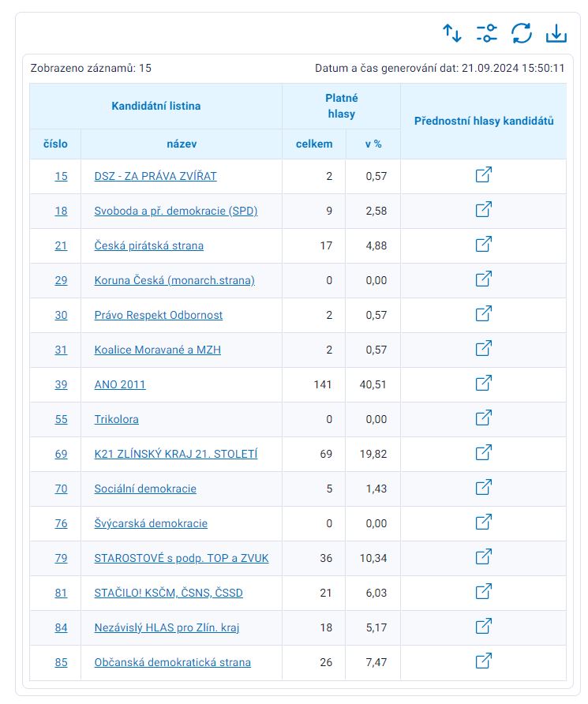Open preferential votes for DSZ - ZA PRÁVA ZVÍŘAT

(483, 174)
